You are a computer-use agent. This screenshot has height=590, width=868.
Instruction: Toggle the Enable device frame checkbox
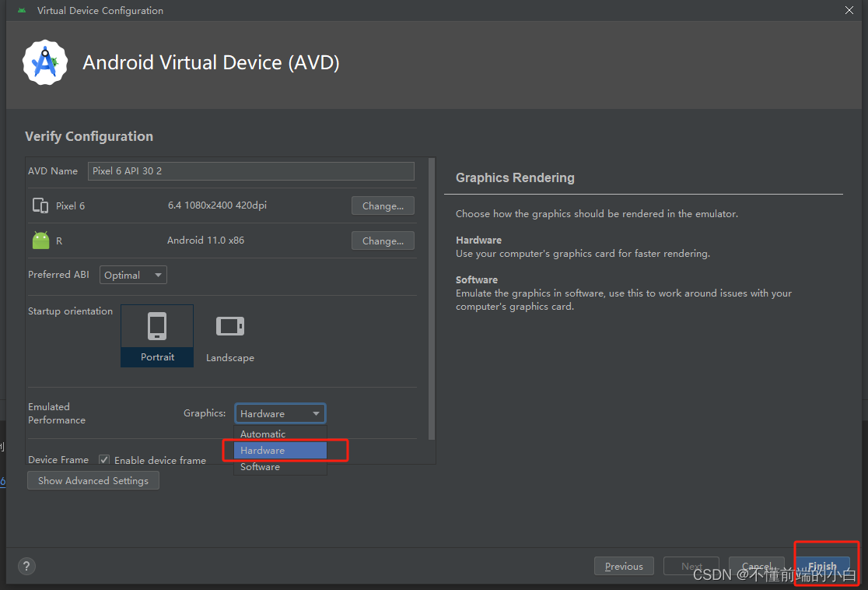tap(104, 459)
